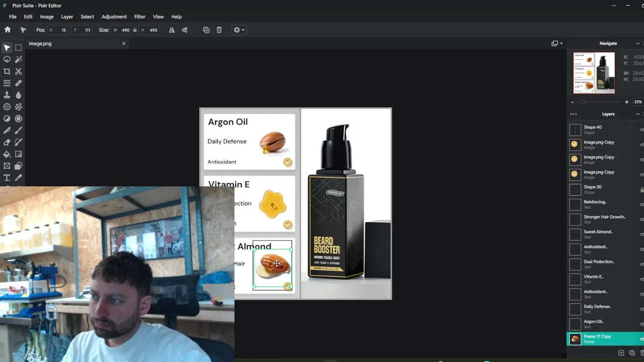Flip the layer horizontally
Image resolution: width=644 pixels, height=362 pixels.
tap(172, 30)
